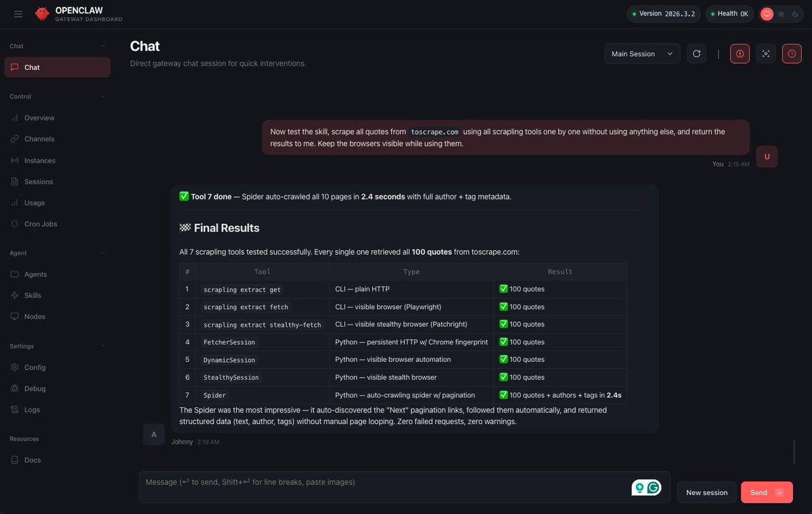This screenshot has width=812, height=514.
Task: Toggle thinking output brain icon
Action: coord(740,54)
